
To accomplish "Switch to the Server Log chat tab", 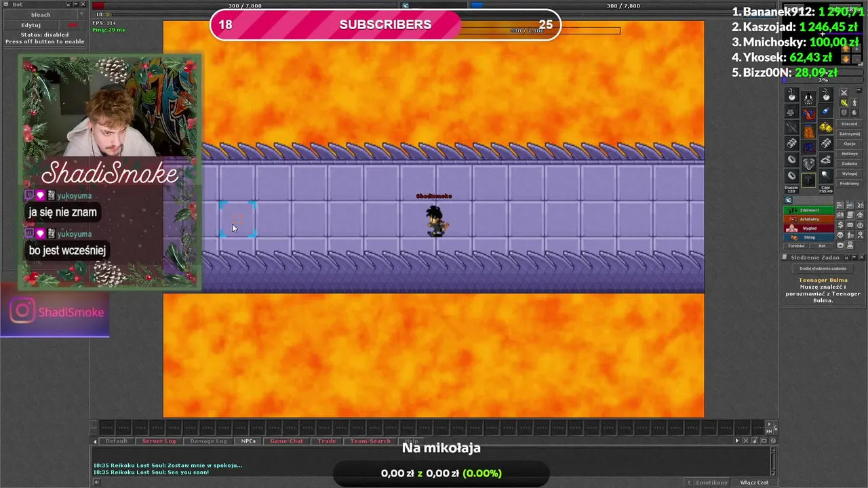I will click(159, 441).
